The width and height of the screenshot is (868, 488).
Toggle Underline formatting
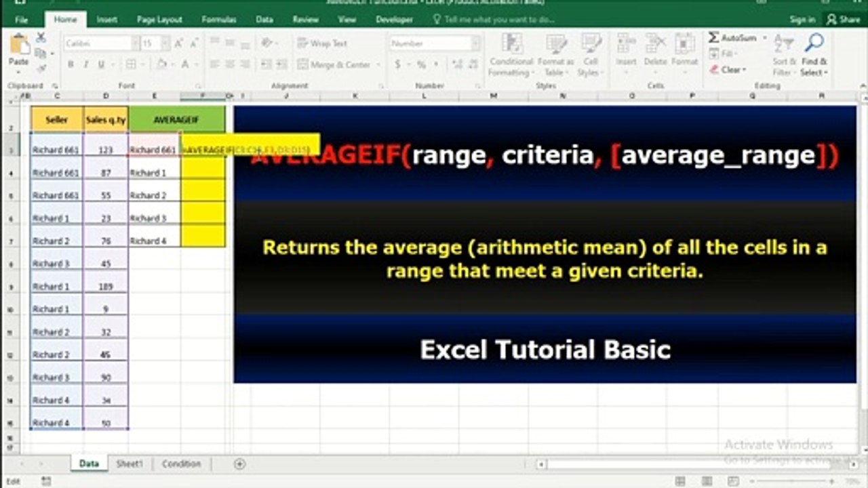tap(101, 64)
